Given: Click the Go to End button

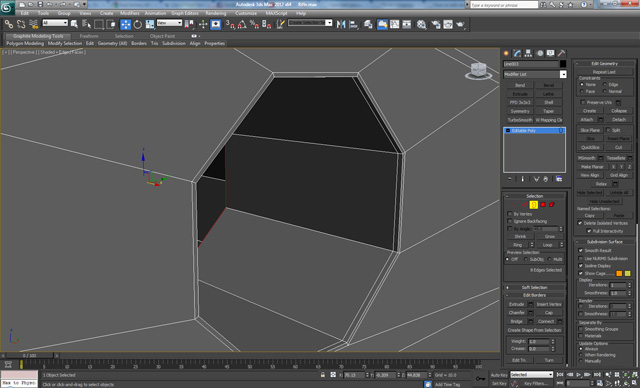Looking at the screenshot, I should [x=597, y=375].
